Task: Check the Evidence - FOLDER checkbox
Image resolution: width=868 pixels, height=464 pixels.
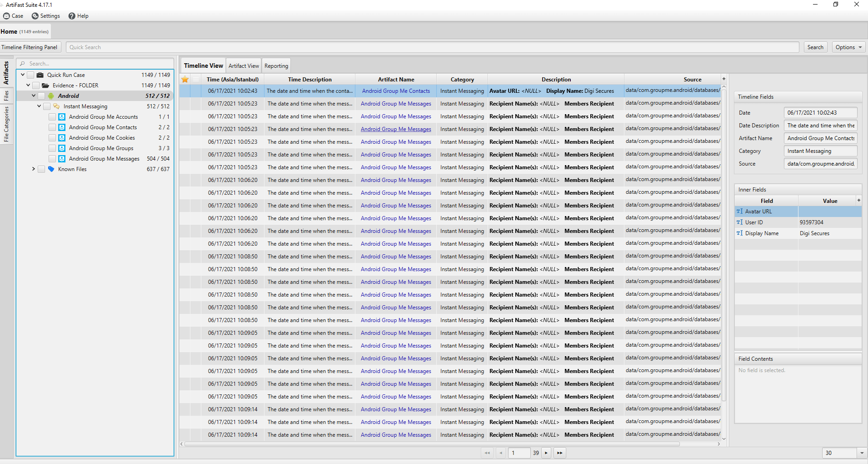Action: pyautogui.click(x=36, y=86)
